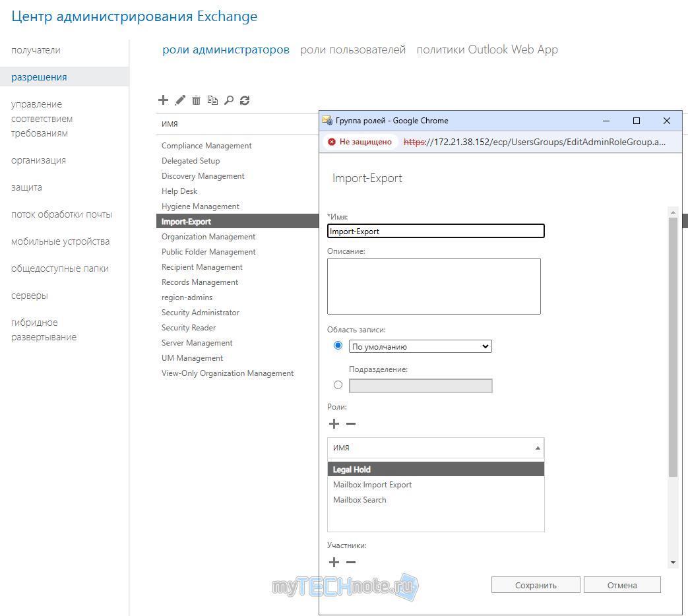Click the Отмена button
Image resolution: width=688 pixels, height=616 pixels.
click(x=622, y=585)
